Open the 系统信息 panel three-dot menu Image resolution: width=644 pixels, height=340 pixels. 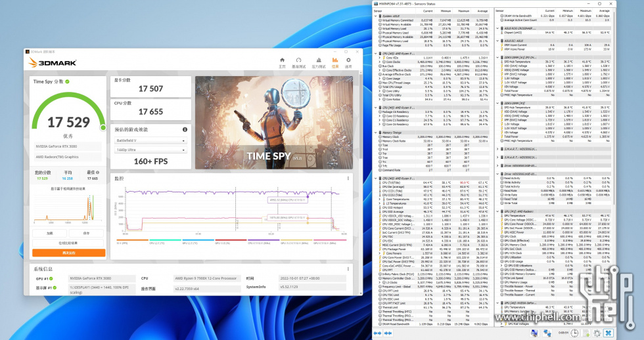[x=348, y=269]
